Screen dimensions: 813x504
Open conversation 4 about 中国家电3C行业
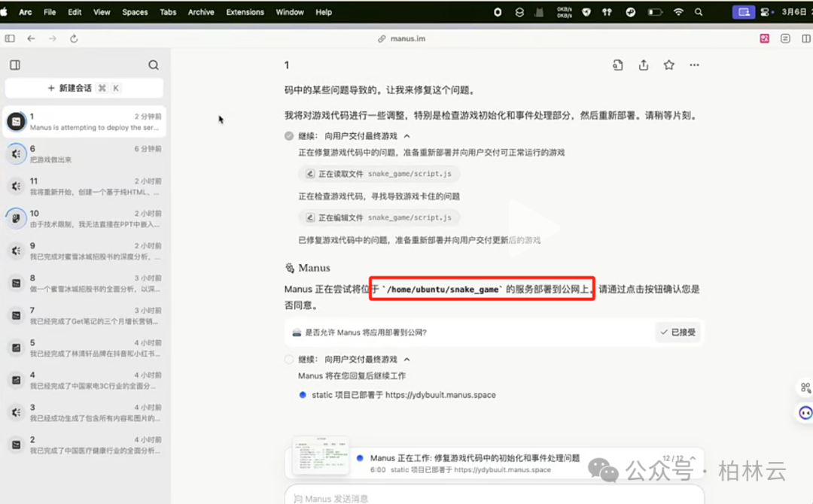84,380
